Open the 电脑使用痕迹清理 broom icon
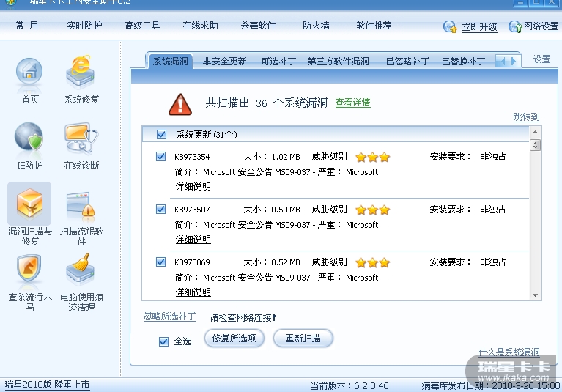Screen dimensions: 562x392 point(81,270)
